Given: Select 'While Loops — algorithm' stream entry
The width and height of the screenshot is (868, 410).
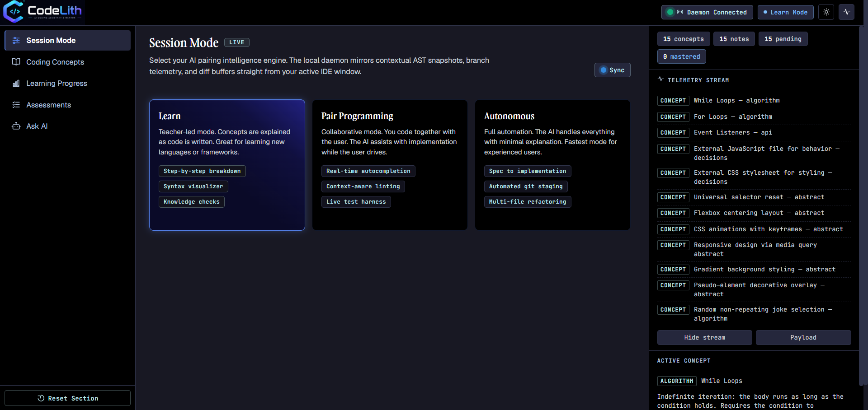Looking at the screenshot, I should tap(754, 101).
